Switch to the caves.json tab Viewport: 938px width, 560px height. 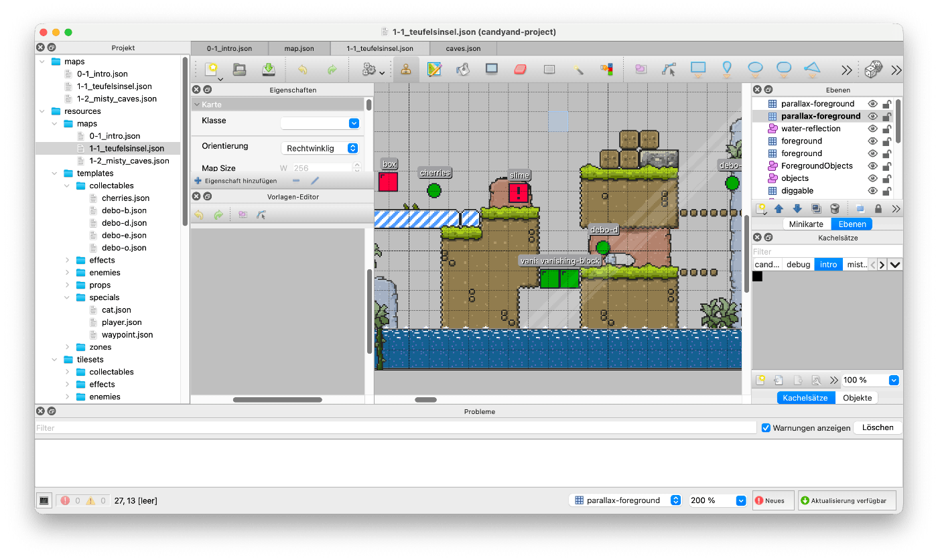[463, 48]
